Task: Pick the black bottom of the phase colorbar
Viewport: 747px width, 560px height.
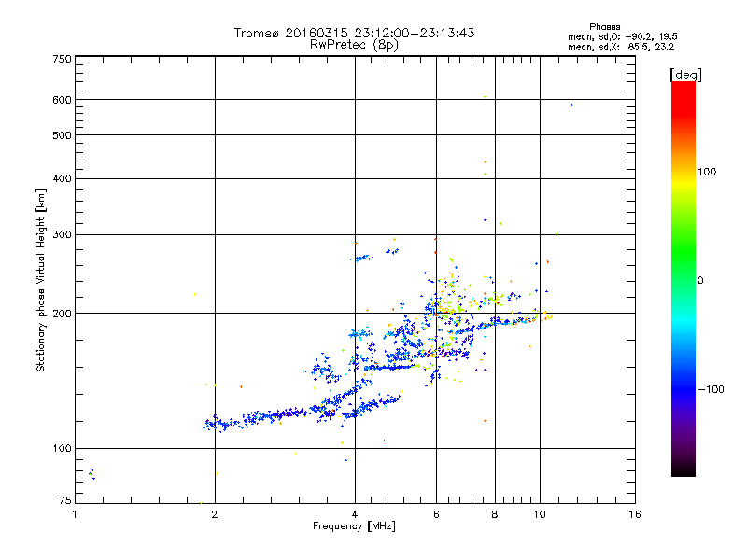Action: coord(684,471)
